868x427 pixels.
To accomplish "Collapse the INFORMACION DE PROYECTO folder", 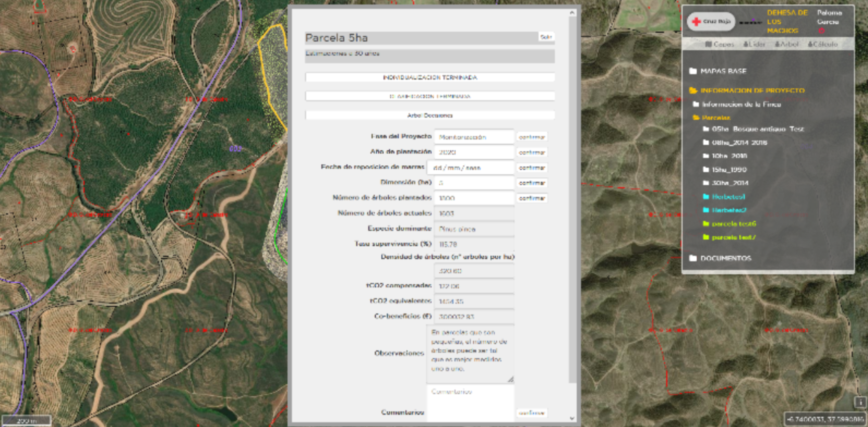I will tap(693, 90).
